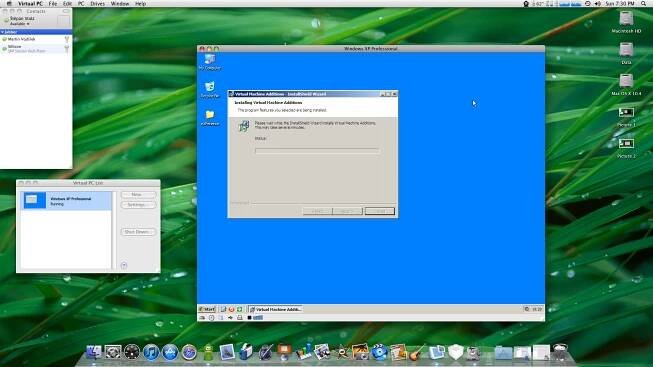
Task: Open the Drives menu
Action: (97, 4)
